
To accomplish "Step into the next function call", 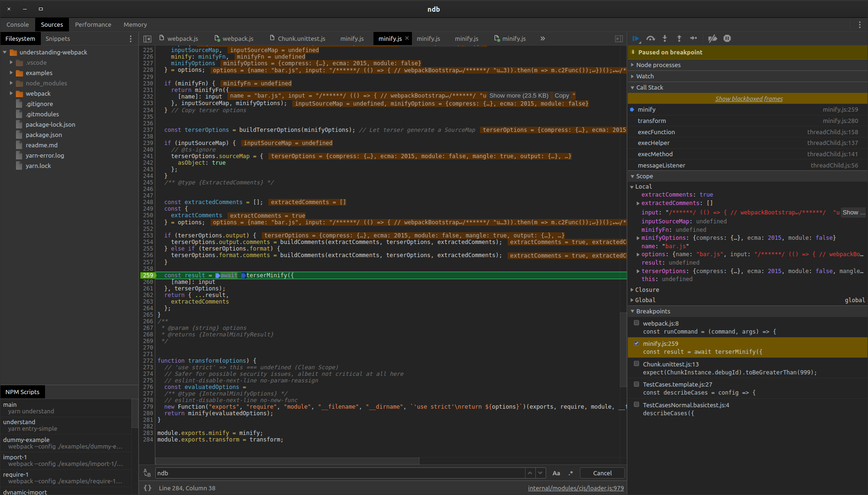I will click(x=665, y=38).
